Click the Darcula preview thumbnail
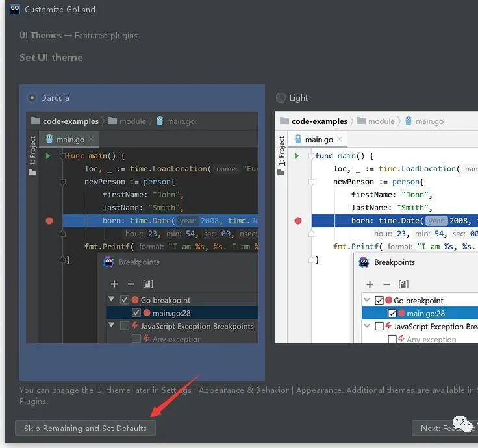The height and width of the screenshot is (448, 478). tap(142, 227)
